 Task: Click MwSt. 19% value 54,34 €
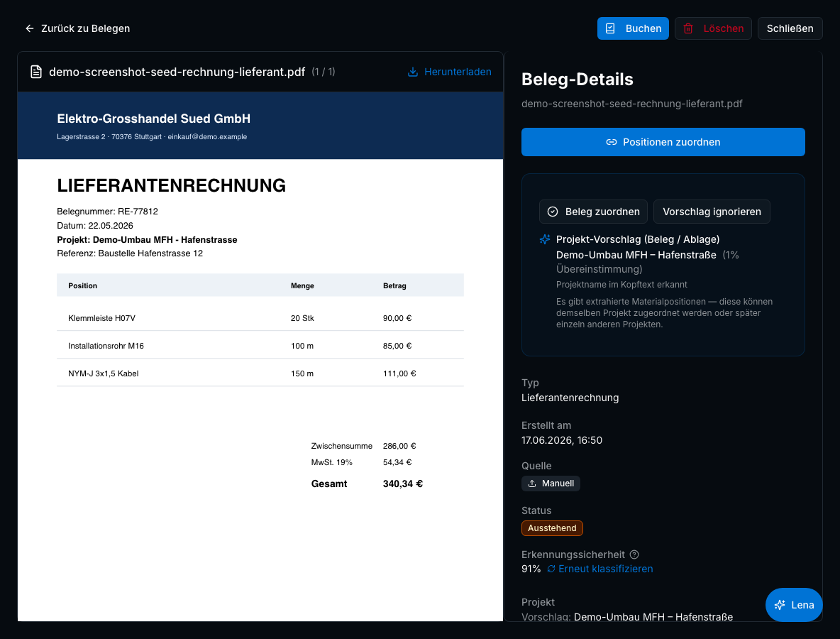[x=397, y=462]
